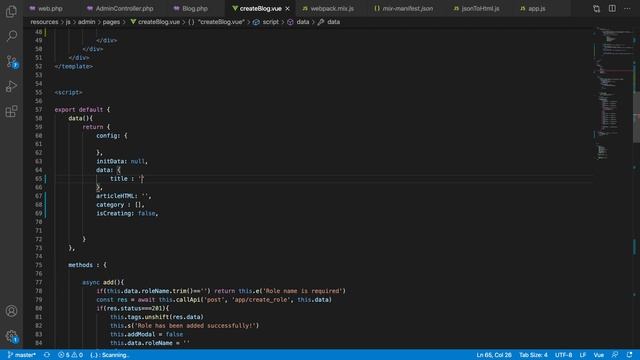This screenshot has height=360, width=640.
Task: Place cursor on 'export default {' line
Action: click(x=82, y=110)
